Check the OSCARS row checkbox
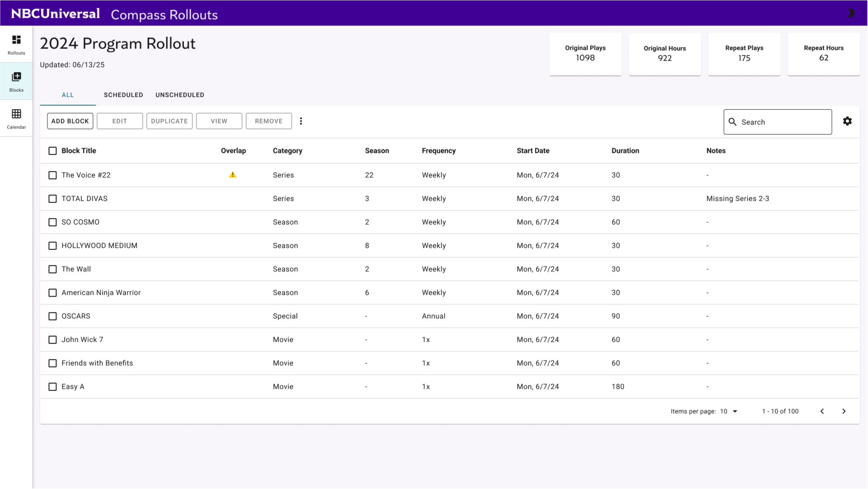 [x=52, y=316]
